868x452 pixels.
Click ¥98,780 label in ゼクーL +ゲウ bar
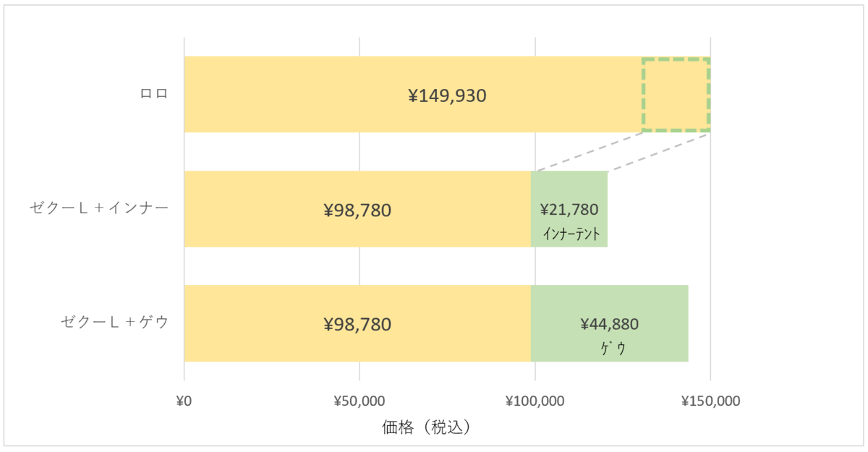357,324
